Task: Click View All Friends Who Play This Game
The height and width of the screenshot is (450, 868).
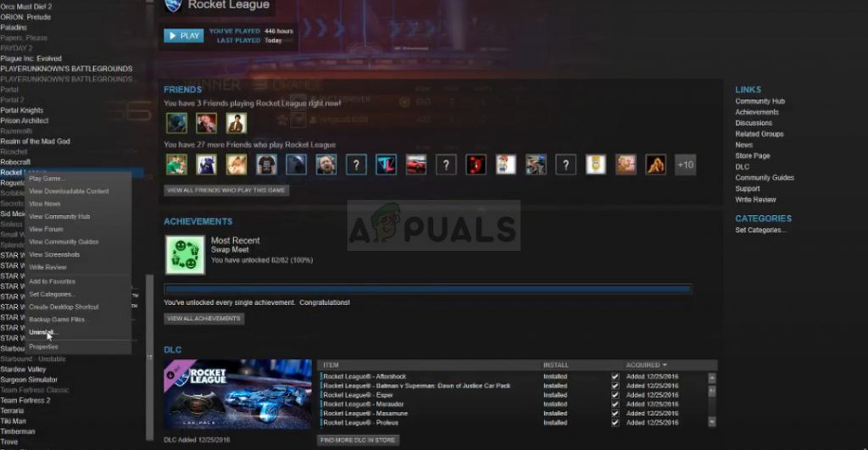Action: (x=225, y=190)
